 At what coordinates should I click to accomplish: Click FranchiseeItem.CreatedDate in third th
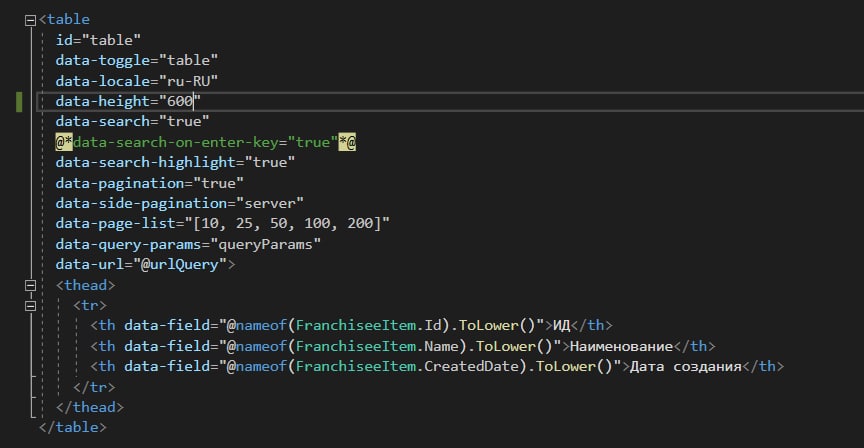(407, 366)
